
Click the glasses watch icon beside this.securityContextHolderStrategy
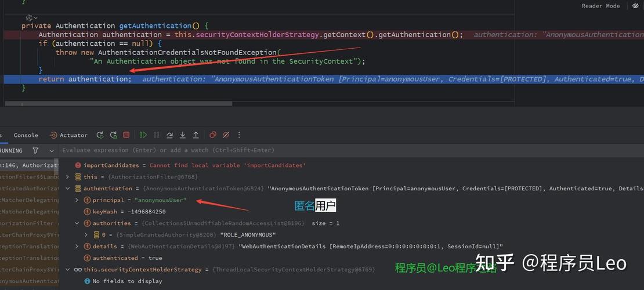(x=78, y=270)
